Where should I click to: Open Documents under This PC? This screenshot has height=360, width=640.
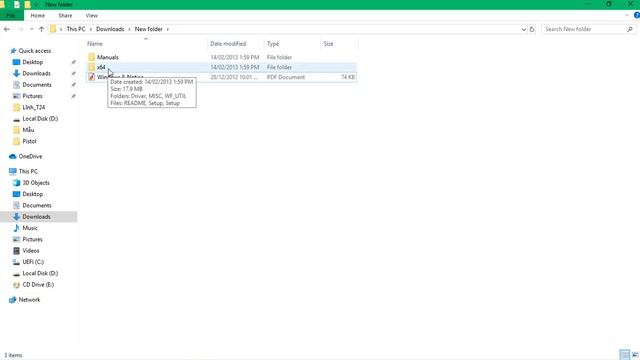37,205
